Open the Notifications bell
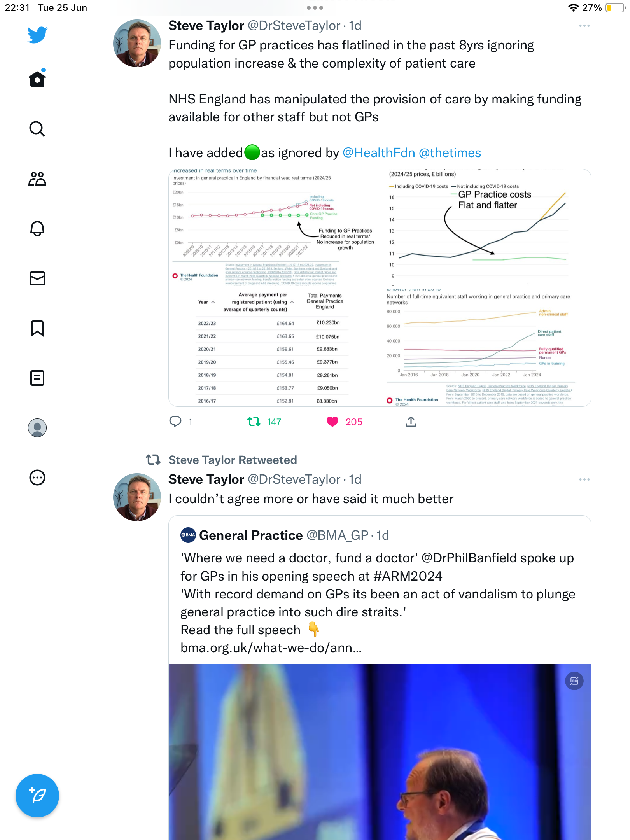The image size is (630, 840). tap(37, 229)
